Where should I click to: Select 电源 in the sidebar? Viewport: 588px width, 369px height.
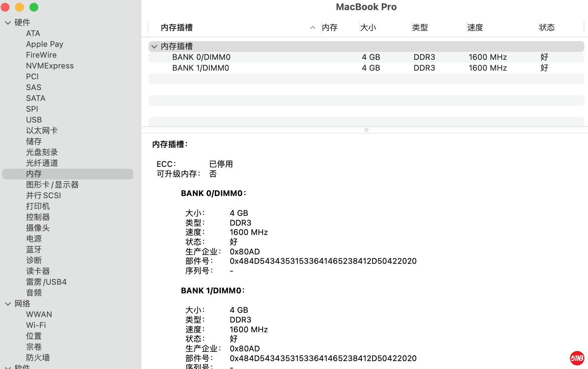pyautogui.click(x=34, y=239)
